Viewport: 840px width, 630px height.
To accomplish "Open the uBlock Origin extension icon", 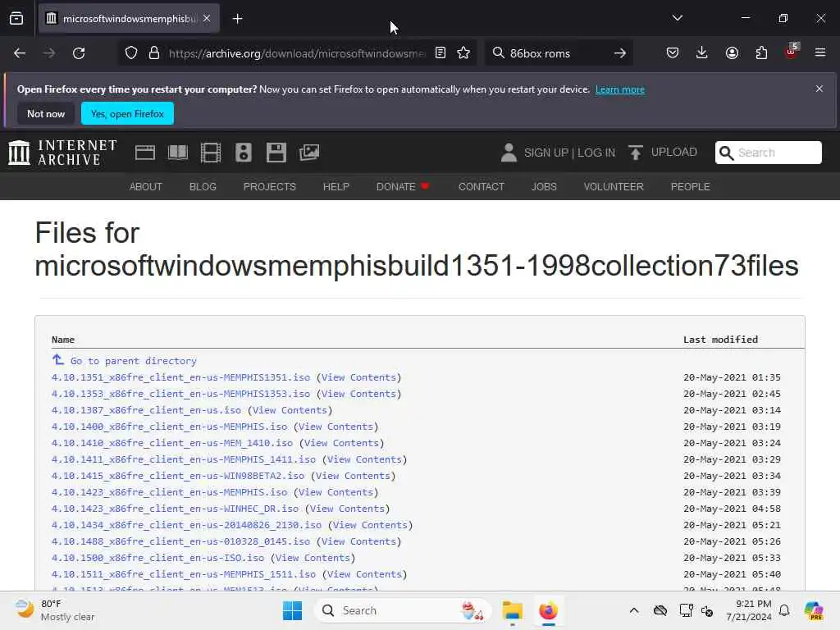I will click(x=792, y=52).
